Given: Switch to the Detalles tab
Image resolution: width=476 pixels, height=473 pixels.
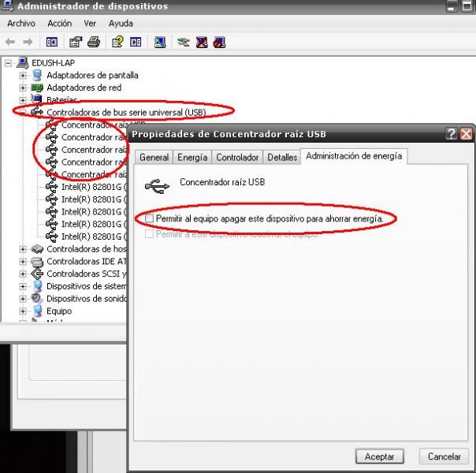Looking at the screenshot, I should click(282, 157).
